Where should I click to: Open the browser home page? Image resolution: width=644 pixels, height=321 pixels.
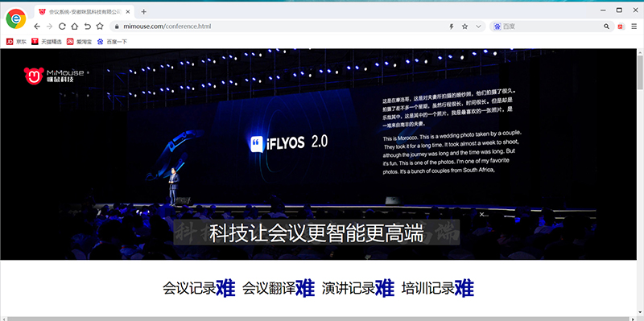click(x=74, y=27)
